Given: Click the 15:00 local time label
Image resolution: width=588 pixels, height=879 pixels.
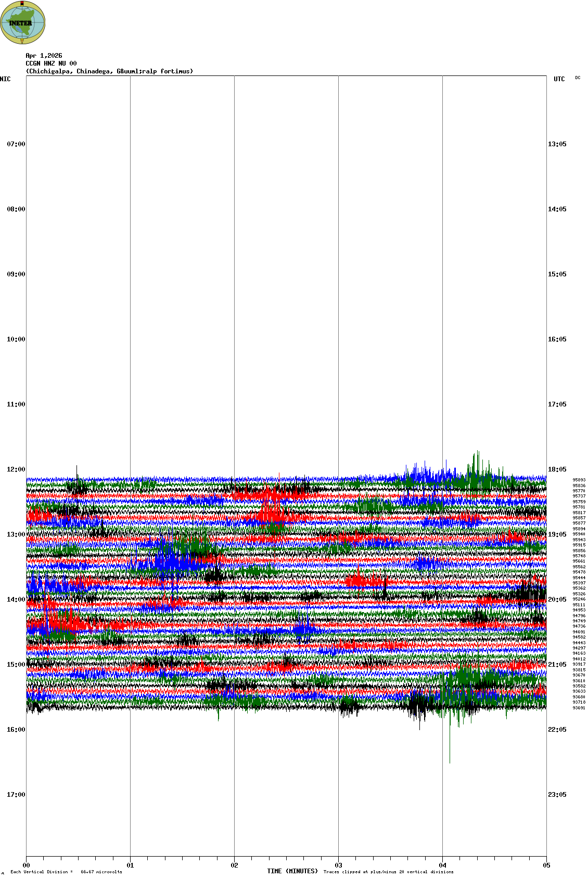Looking at the screenshot, I should (16, 665).
